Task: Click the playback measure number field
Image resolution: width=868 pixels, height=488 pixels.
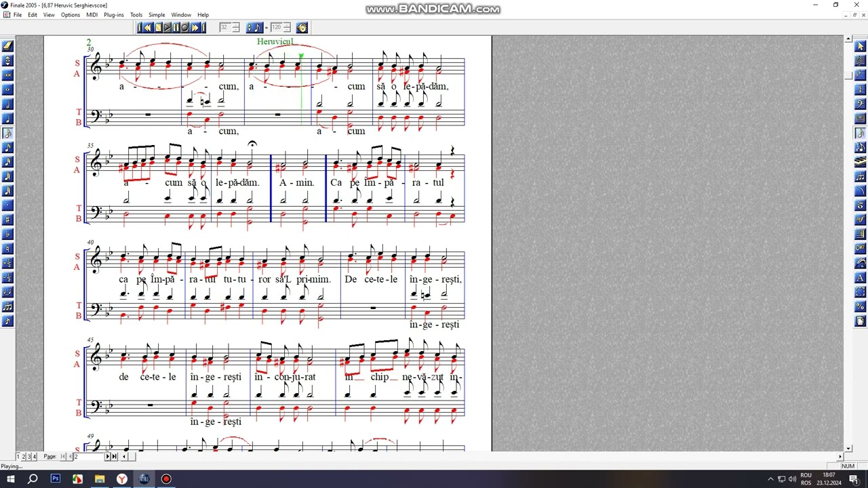Action: click(224, 28)
